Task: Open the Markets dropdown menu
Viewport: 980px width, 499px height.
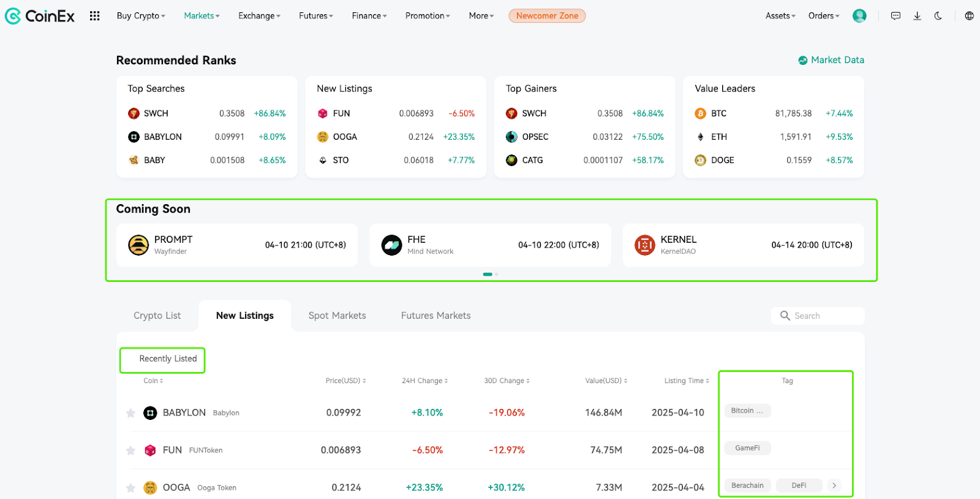Action: pyautogui.click(x=202, y=16)
